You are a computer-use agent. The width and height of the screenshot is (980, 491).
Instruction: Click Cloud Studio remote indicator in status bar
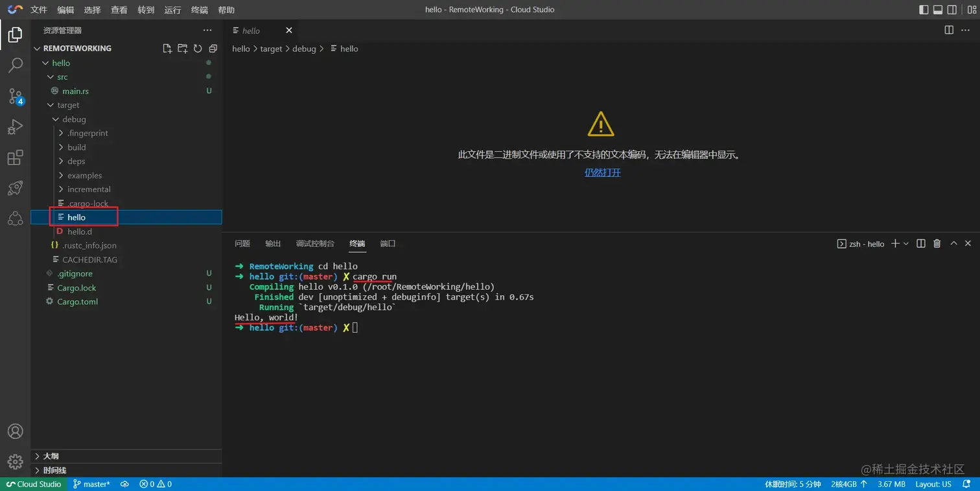(x=34, y=484)
